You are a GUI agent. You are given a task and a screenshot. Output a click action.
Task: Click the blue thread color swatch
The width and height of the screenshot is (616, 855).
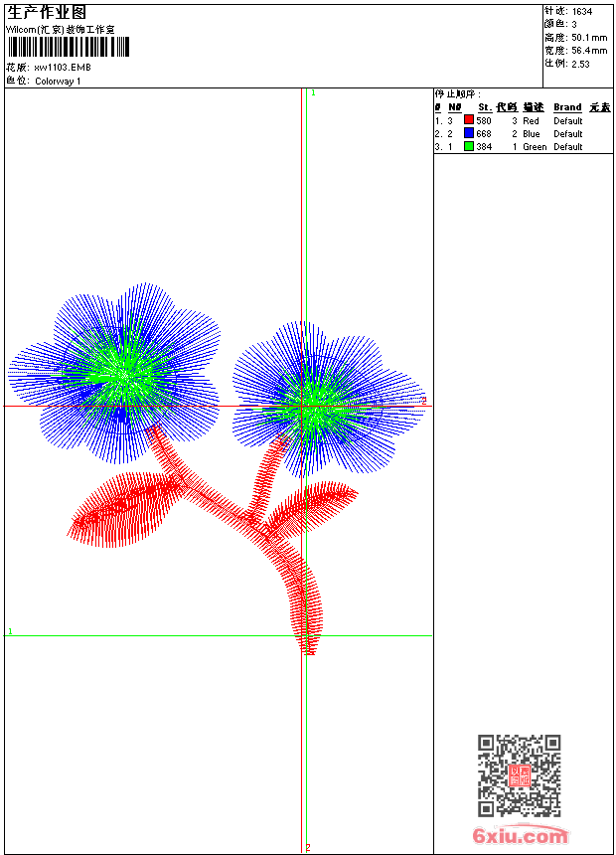pos(469,133)
